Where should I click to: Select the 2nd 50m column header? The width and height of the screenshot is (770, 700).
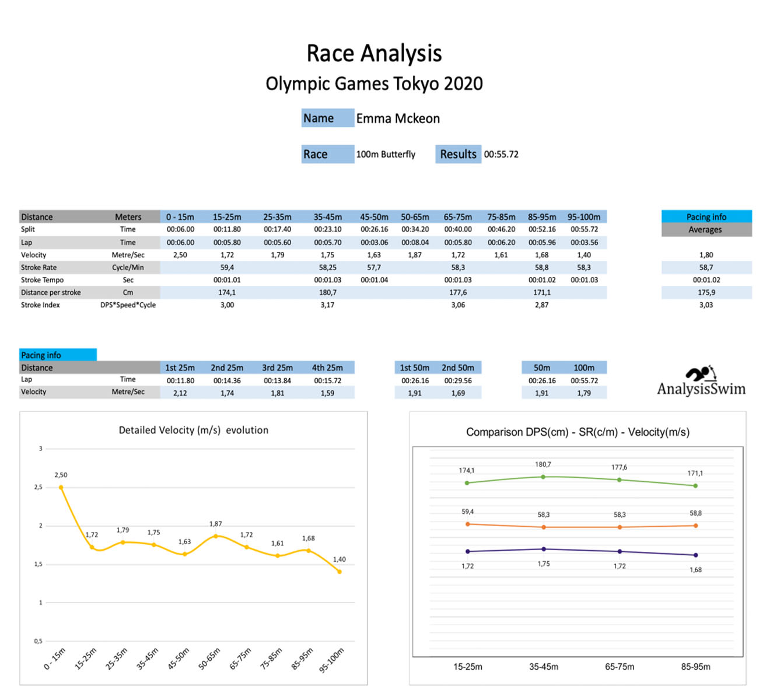458,367
